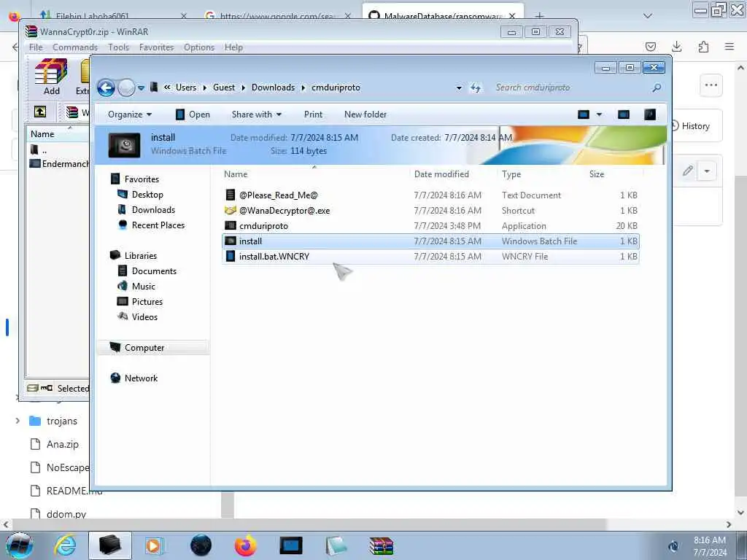Click the browser downloads arrow icon
Viewport: 747px width, 560px height.
click(676, 46)
